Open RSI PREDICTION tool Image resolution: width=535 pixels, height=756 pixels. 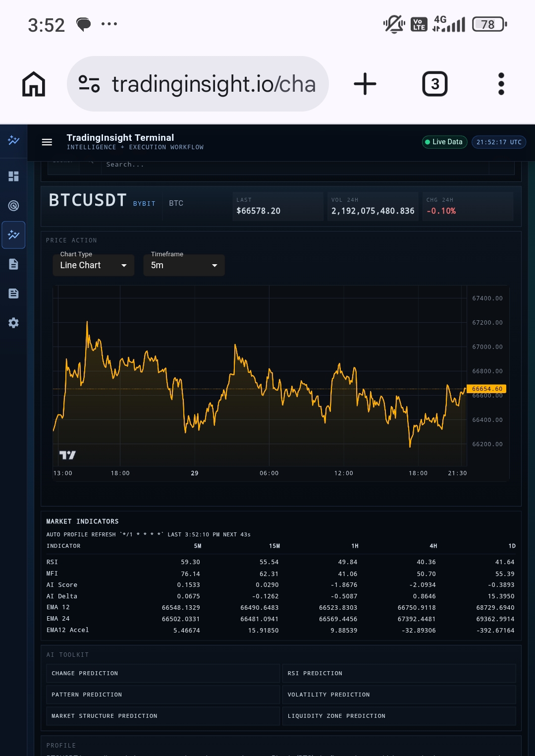click(x=399, y=673)
